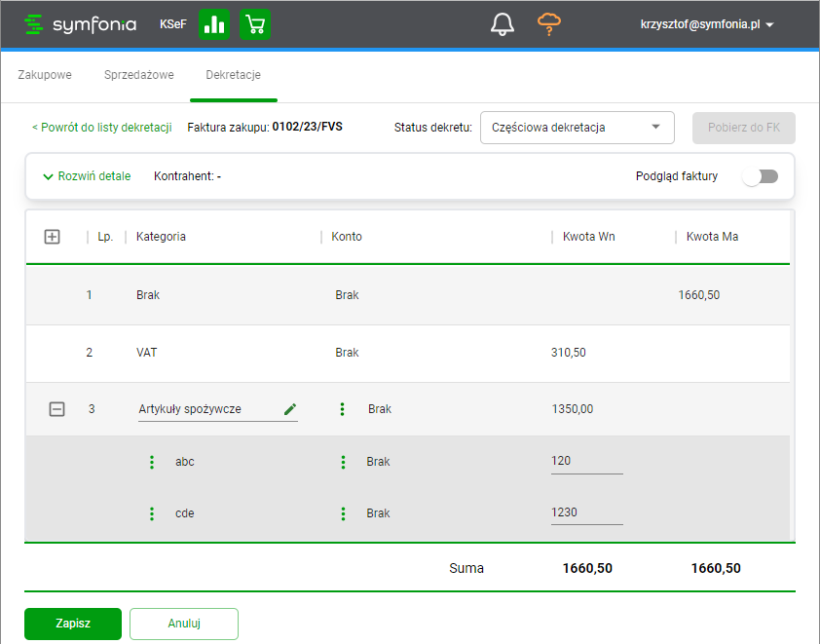Viewport: 820px width, 644px height.
Task: Select 1350,00 amount in row 3
Action: 573,409
